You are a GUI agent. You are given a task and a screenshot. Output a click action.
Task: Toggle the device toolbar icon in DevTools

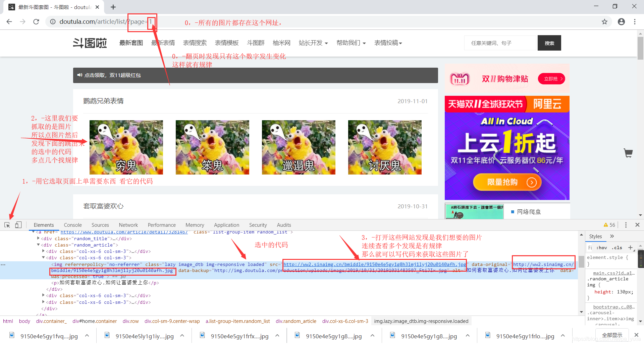pyautogui.click(x=18, y=225)
